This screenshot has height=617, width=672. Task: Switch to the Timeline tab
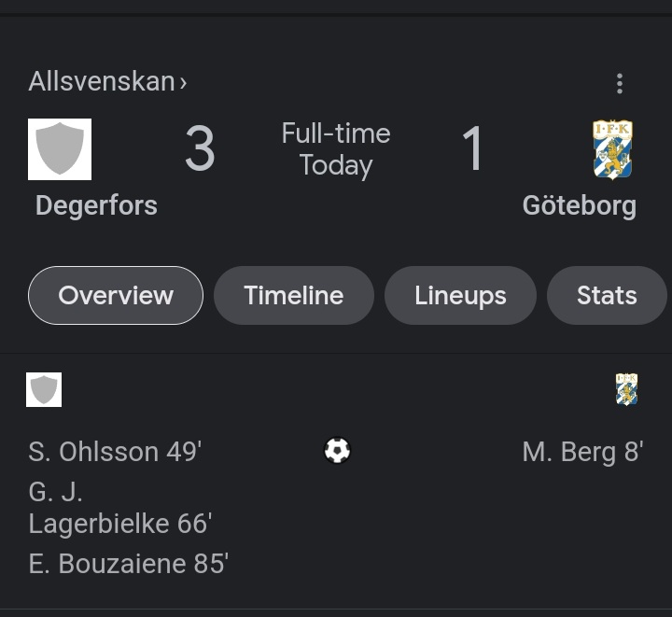tap(294, 295)
